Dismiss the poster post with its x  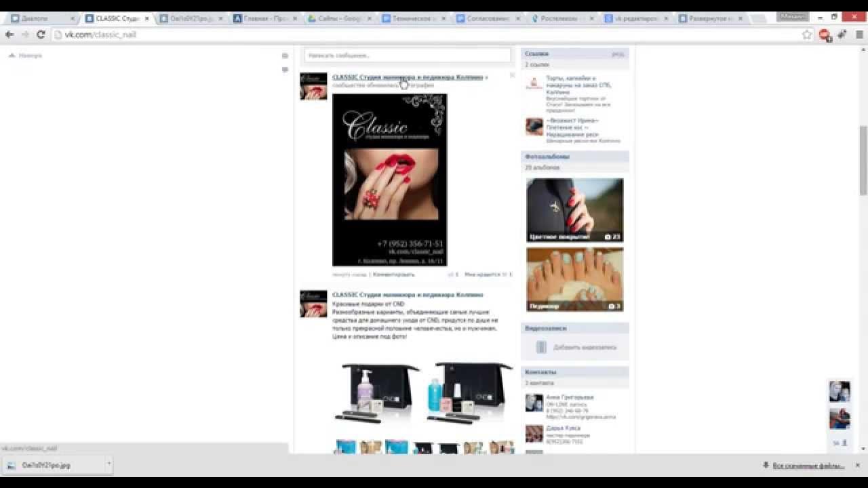pyautogui.click(x=512, y=75)
